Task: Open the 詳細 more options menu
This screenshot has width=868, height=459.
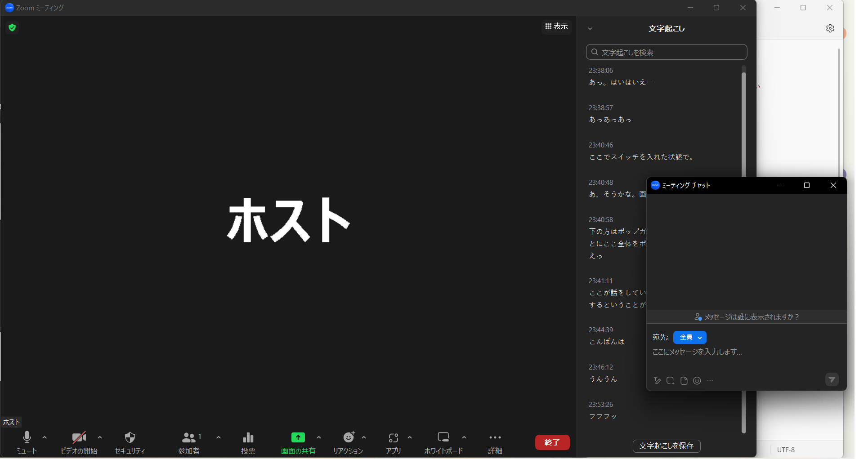Action: click(495, 443)
